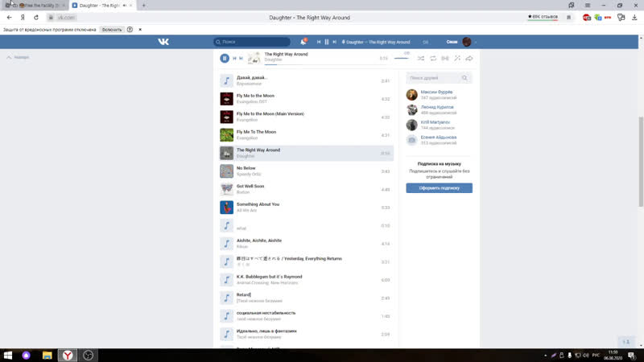Image resolution: width=644 pixels, height=362 pixels.
Task: Open Максим Бурдёв's audio list
Action: tap(437, 92)
